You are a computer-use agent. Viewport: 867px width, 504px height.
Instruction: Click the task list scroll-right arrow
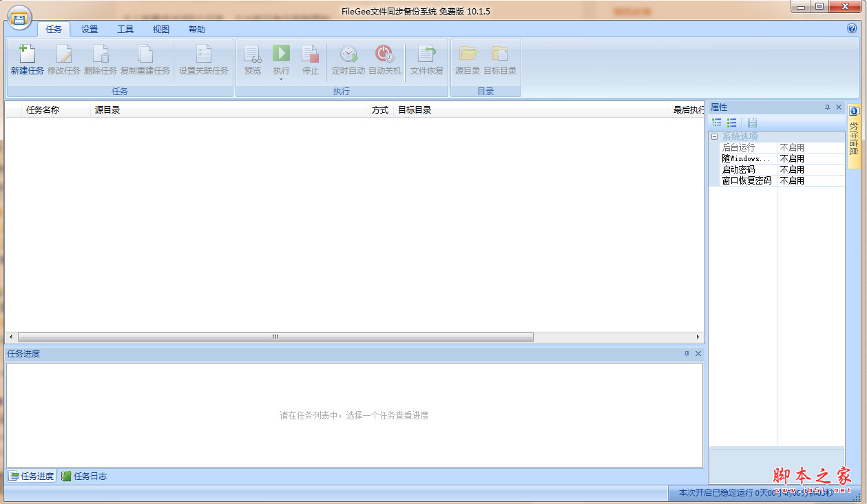(x=698, y=337)
